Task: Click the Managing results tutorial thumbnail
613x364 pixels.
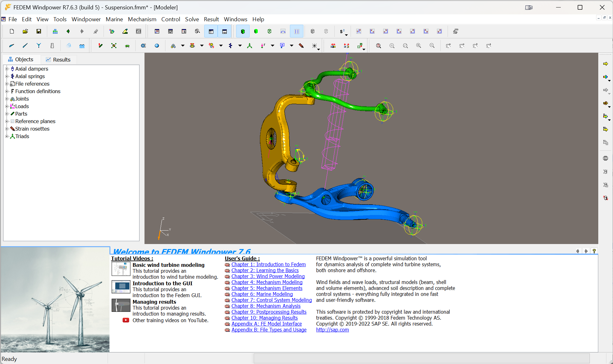Action: tap(121, 305)
